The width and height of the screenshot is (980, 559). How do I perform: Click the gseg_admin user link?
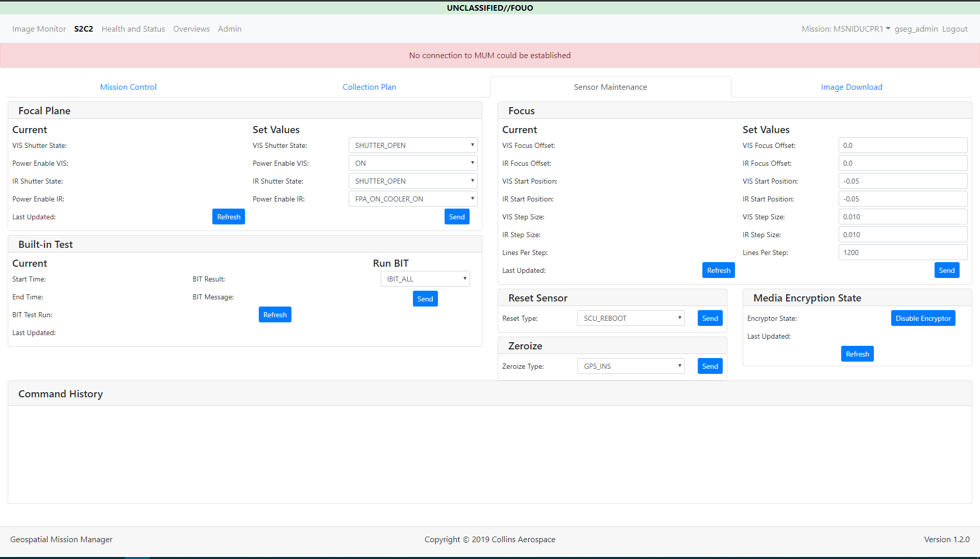[x=916, y=29]
